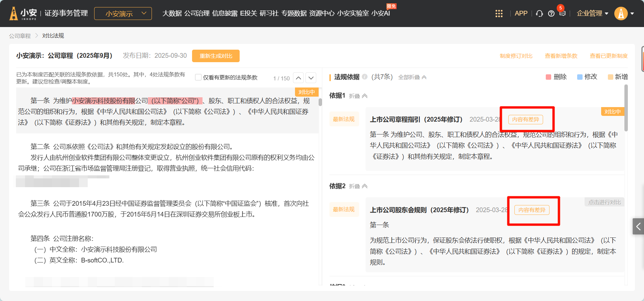This screenshot has height=301, width=644.
Task: Open the 大数据 menu
Action: 172,14
